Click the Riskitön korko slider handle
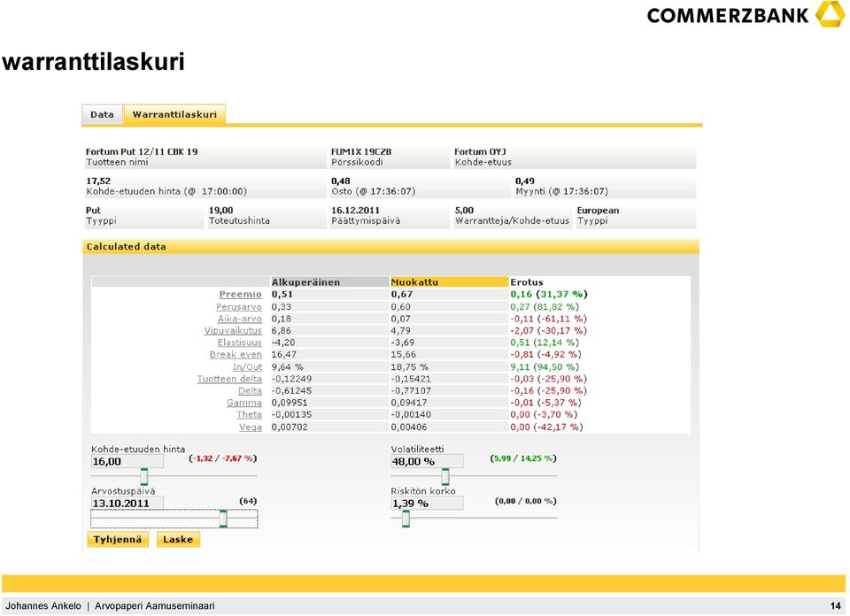The width and height of the screenshot is (850, 616). click(406, 519)
